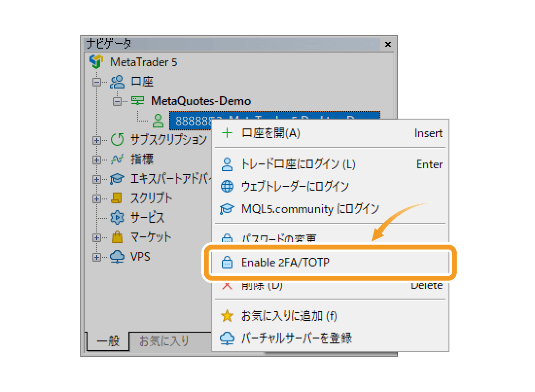Viewport: 535px width, 392px height.
Task: Expand the VPS tree node
Action: (x=97, y=257)
